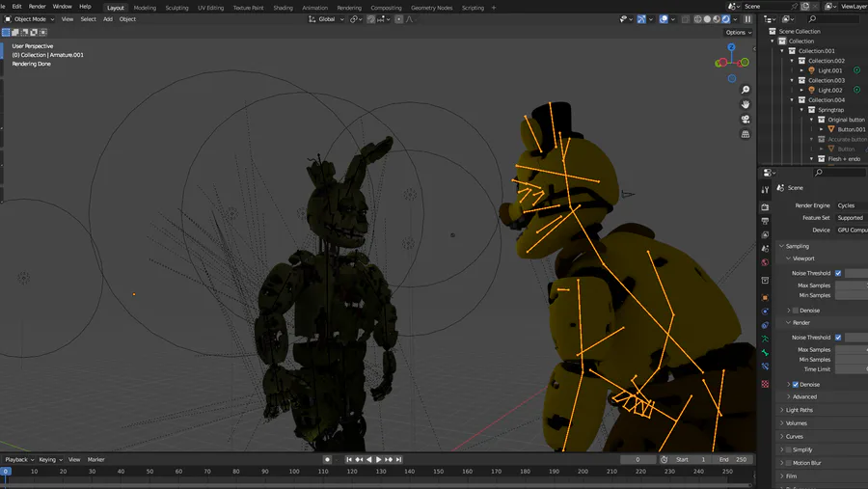Uncheck Viewport Noise Threshold checkbox
The width and height of the screenshot is (868, 489).
[x=838, y=273]
